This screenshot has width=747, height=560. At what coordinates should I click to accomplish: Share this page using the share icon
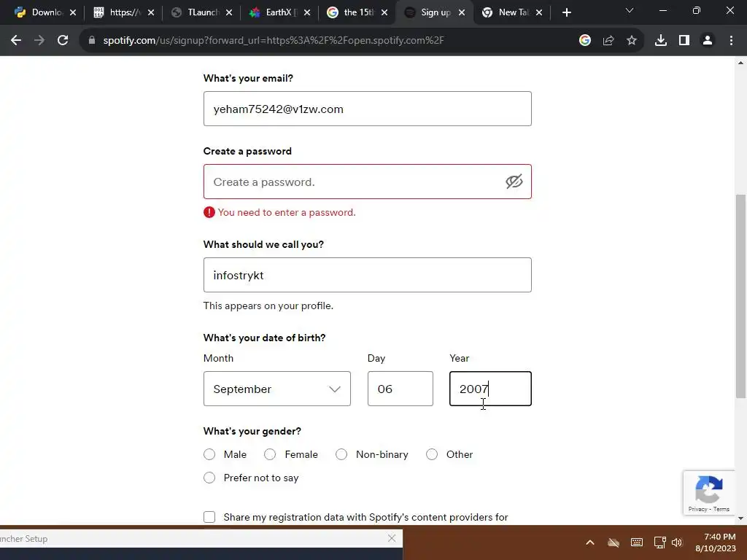click(x=608, y=41)
